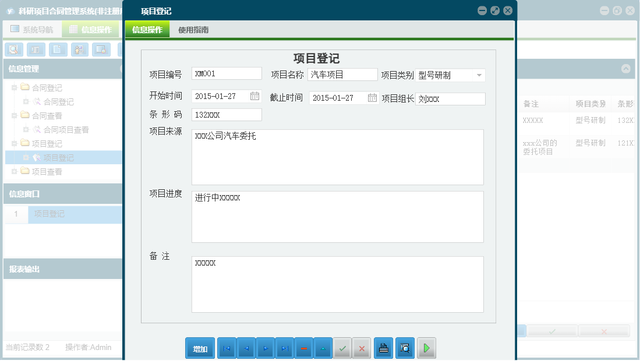Confirm changes with the green check icon
The image size is (640, 364).
tap(342, 348)
